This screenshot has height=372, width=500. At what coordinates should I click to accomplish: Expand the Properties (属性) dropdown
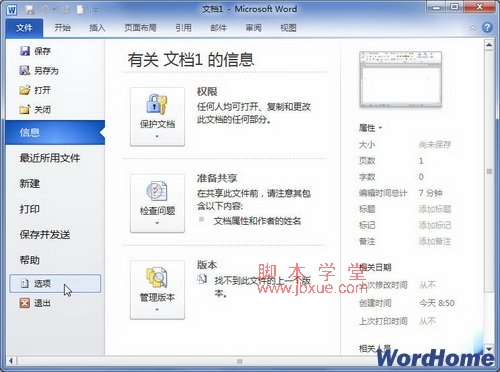(x=370, y=128)
